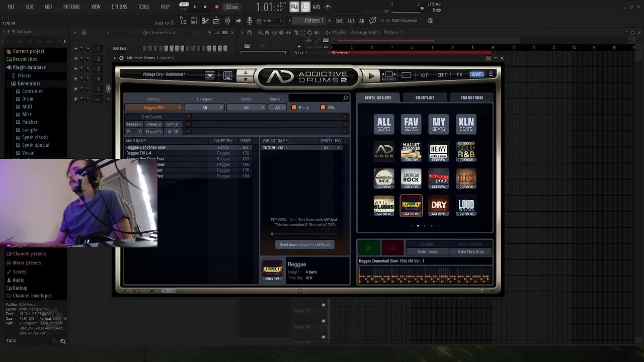The height and width of the screenshot is (362, 644).
Task: Open the Library dropdown showing Reggae PRV
Action: [153, 108]
